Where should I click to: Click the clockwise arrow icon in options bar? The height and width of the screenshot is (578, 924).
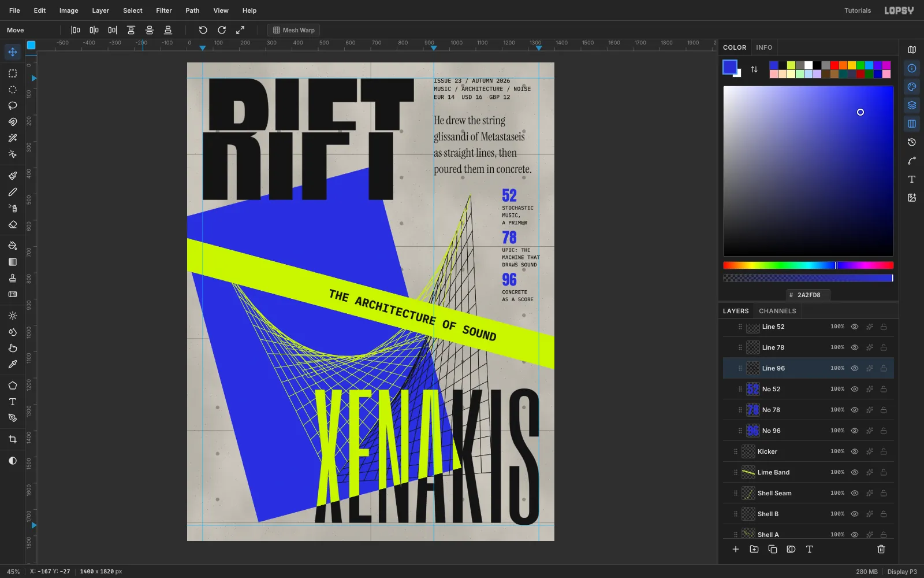point(222,30)
